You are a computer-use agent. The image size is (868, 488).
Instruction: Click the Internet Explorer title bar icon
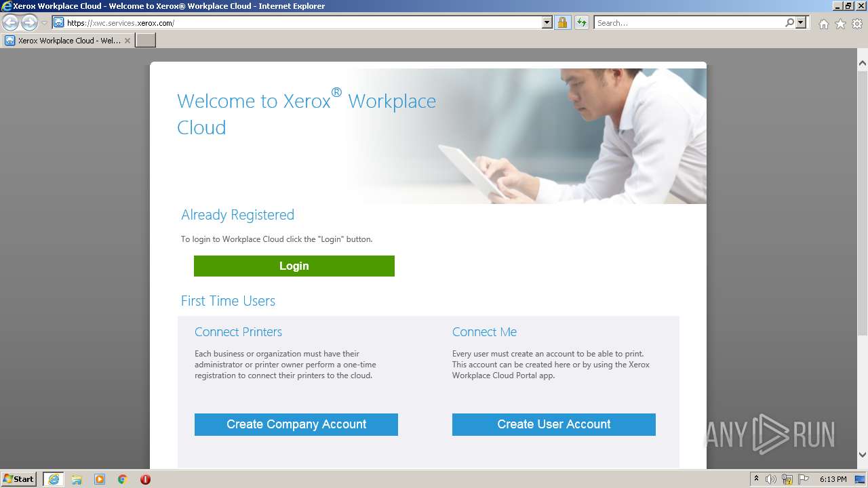click(x=7, y=6)
